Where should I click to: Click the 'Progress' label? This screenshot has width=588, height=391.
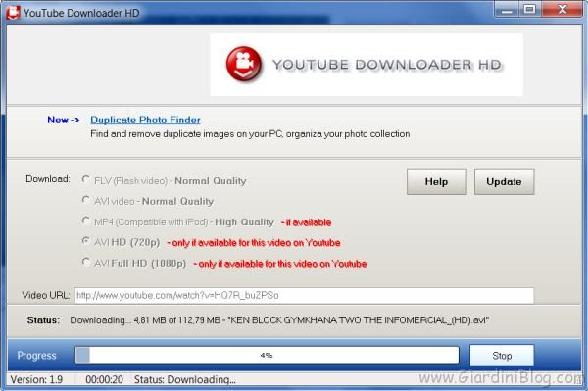click(37, 356)
